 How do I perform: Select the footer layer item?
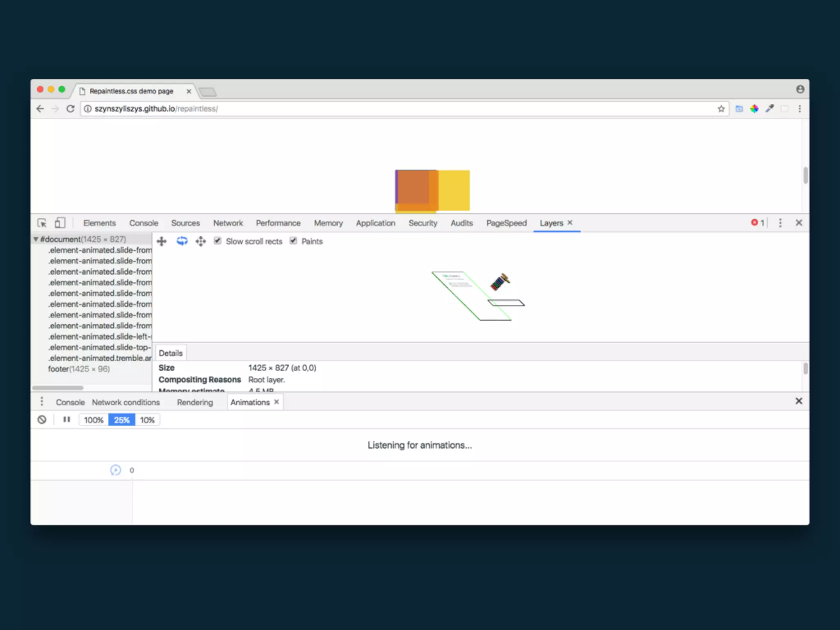(79, 369)
